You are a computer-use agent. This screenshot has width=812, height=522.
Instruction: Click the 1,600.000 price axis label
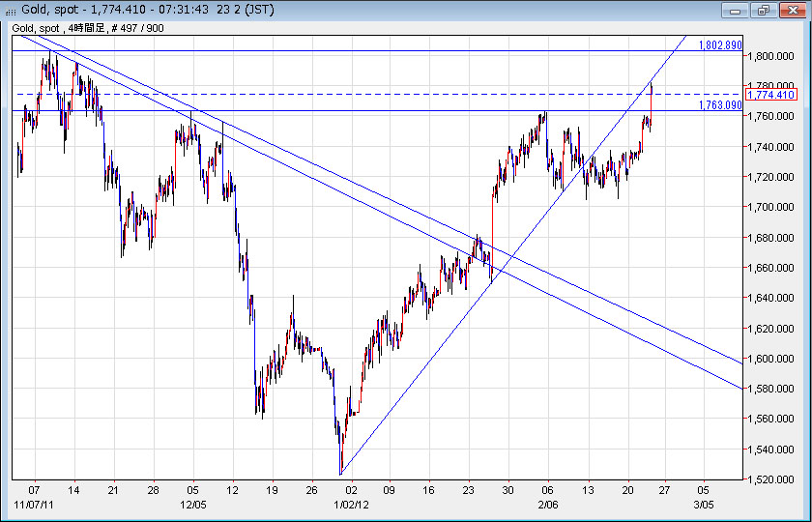pos(774,359)
